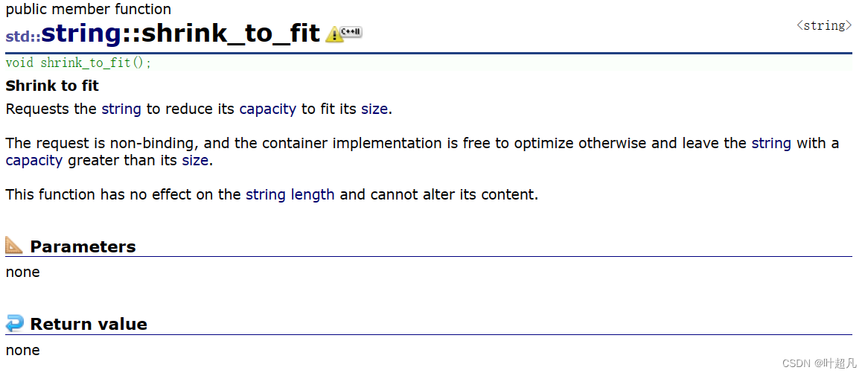This screenshot has height=376, width=868.
Task: Click the "string" link in "leave the string with"
Action: [x=771, y=143]
